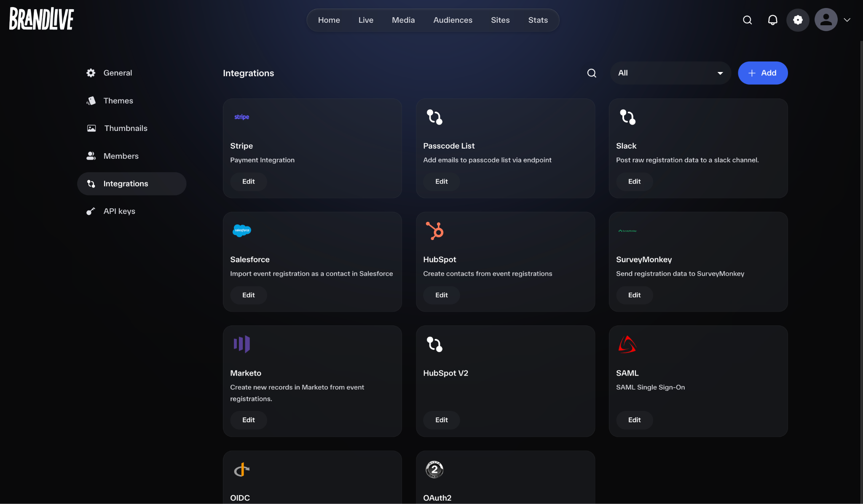Click the HubSpot sprocket logo
Image resolution: width=863 pixels, height=504 pixels.
(434, 231)
